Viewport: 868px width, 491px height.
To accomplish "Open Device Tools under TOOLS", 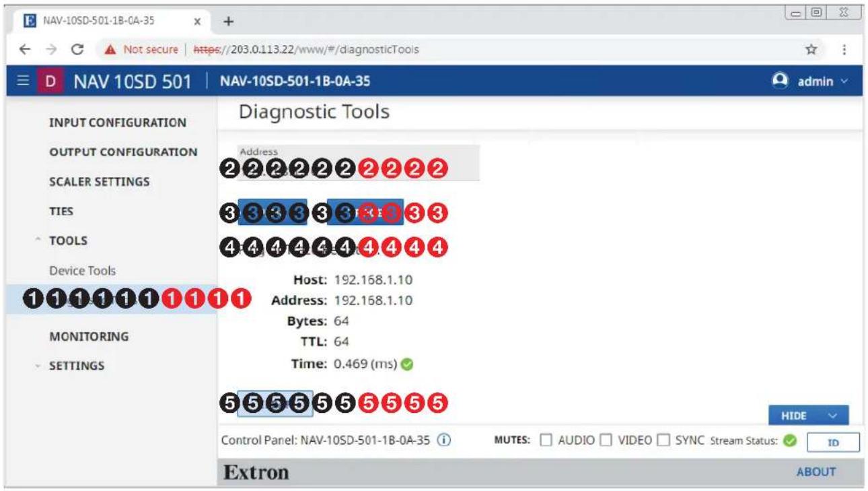I will click(82, 271).
